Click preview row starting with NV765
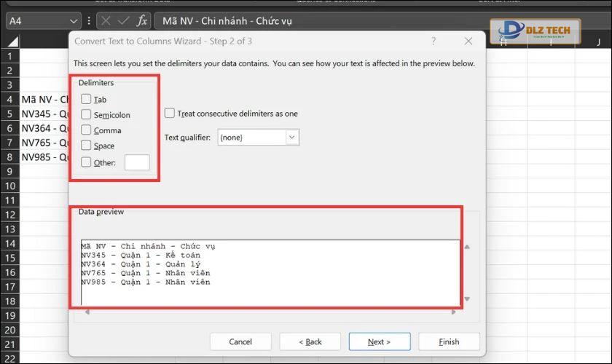 146,273
